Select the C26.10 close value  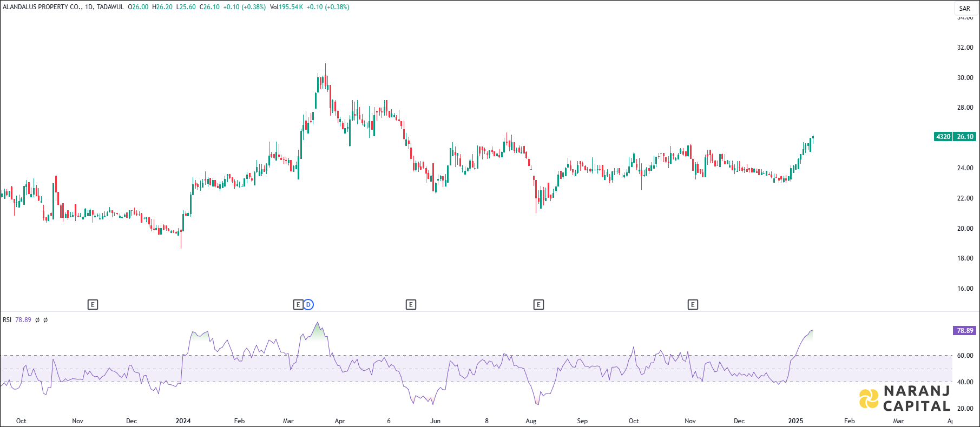tap(209, 7)
